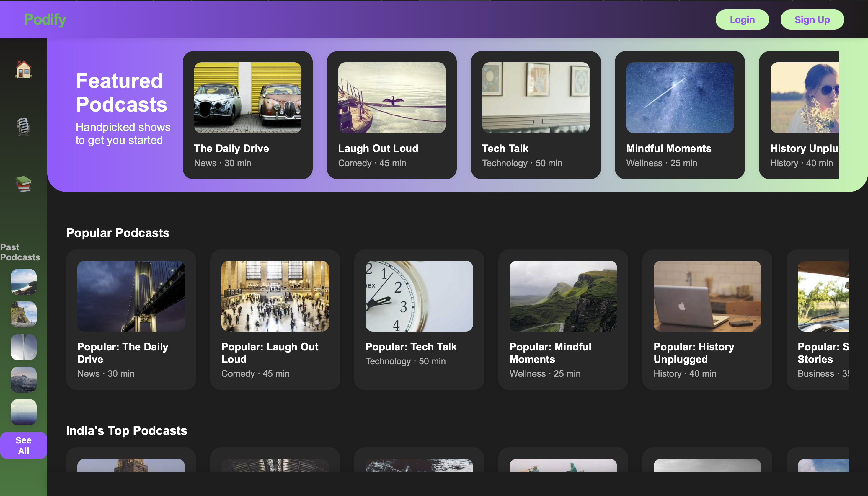868x496 pixels.
Task: Open the books library icon in sidebar
Action: [24, 184]
